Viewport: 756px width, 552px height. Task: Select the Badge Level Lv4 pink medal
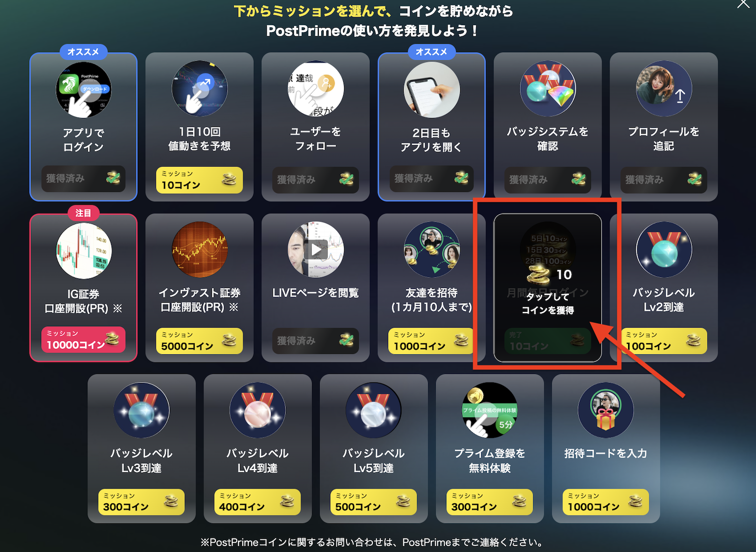[x=257, y=410]
